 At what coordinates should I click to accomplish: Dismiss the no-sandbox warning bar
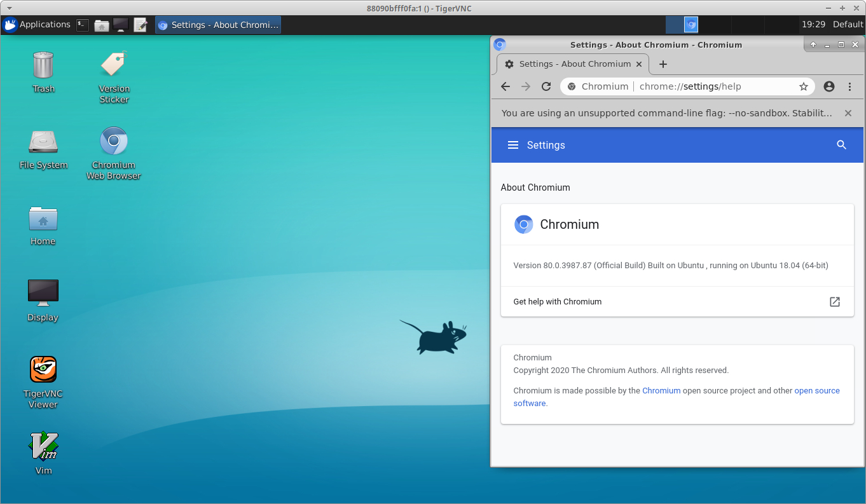[848, 113]
